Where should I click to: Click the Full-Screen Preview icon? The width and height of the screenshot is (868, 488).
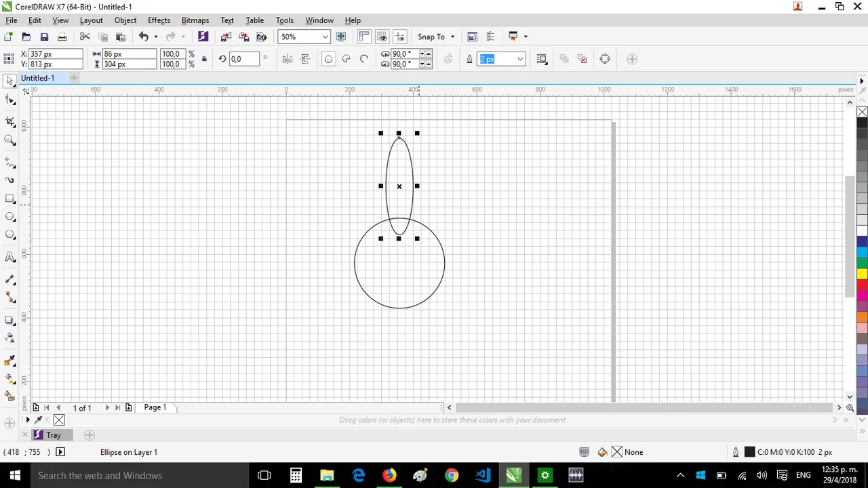pos(341,37)
